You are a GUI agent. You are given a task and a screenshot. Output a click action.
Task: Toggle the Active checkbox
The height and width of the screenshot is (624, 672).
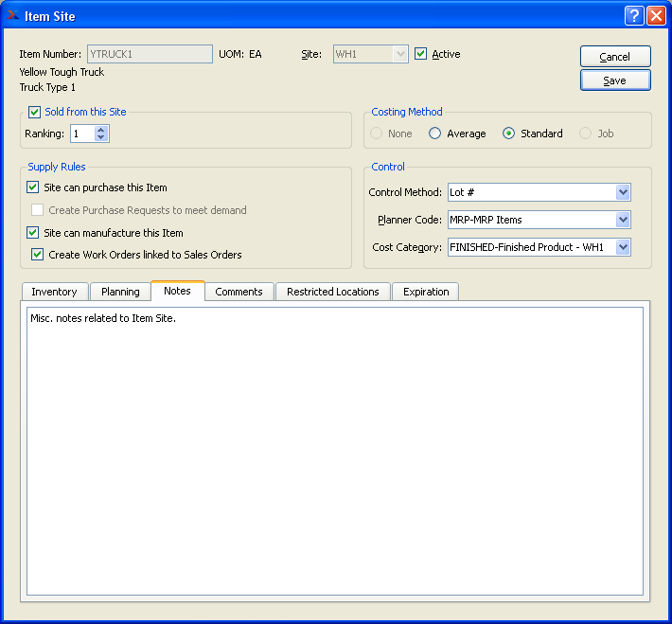point(420,54)
